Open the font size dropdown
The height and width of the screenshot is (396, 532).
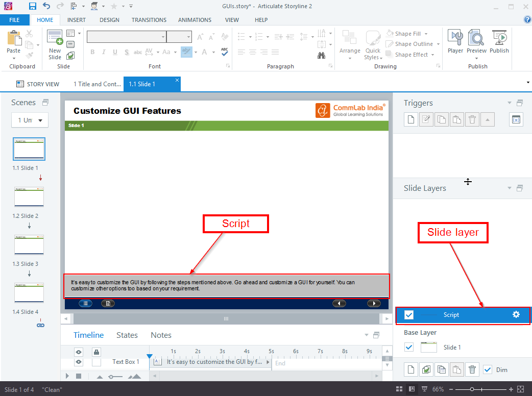point(189,36)
